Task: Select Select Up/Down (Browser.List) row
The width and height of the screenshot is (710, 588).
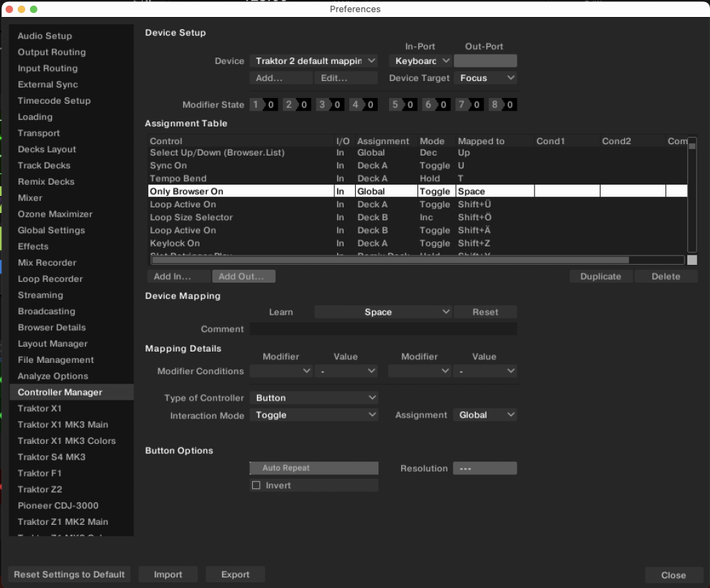Action: [x=417, y=153]
